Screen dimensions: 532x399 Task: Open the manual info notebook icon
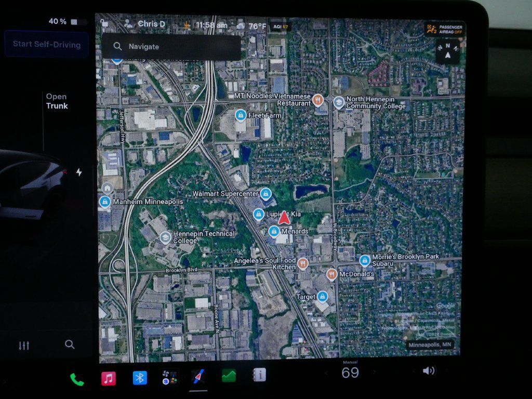click(260, 375)
